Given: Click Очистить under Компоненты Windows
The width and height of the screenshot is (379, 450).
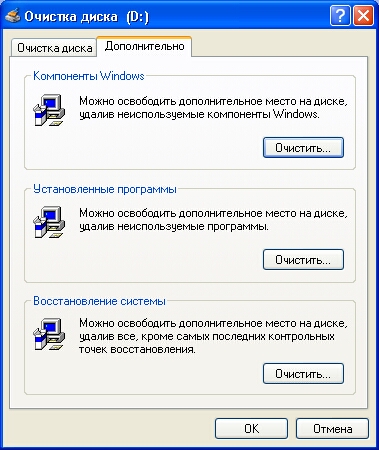Looking at the screenshot, I should point(303,148).
